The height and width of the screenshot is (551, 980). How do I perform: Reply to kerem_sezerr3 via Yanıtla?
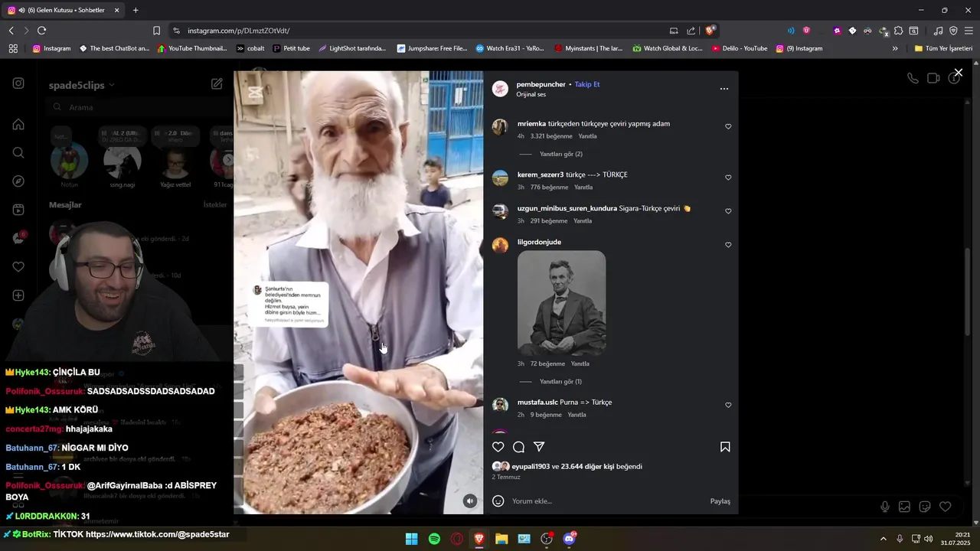click(583, 187)
